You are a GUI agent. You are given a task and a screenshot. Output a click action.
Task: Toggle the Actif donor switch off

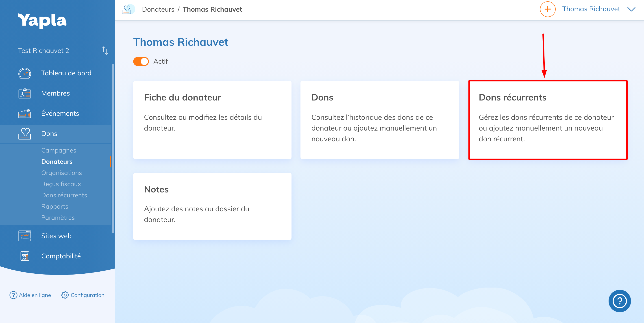[x=141, y=61]
